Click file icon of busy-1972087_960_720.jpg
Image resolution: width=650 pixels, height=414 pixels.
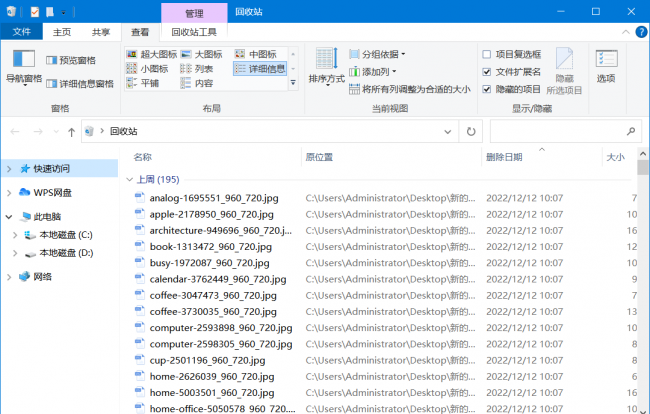click(140, 262)
